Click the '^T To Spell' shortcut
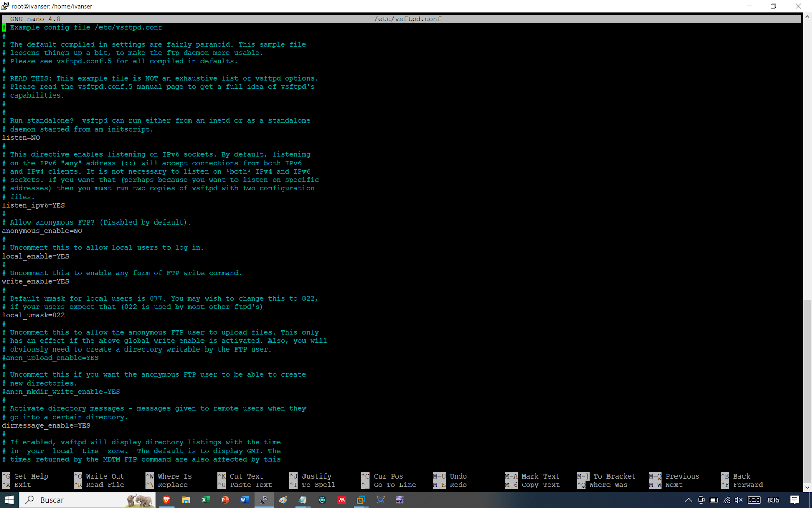The width and height of the screenshot is (812, 508). [313, 485]
